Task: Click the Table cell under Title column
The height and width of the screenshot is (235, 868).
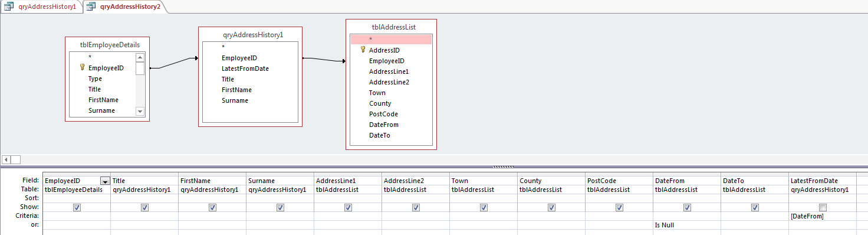Action: (144, 190)
